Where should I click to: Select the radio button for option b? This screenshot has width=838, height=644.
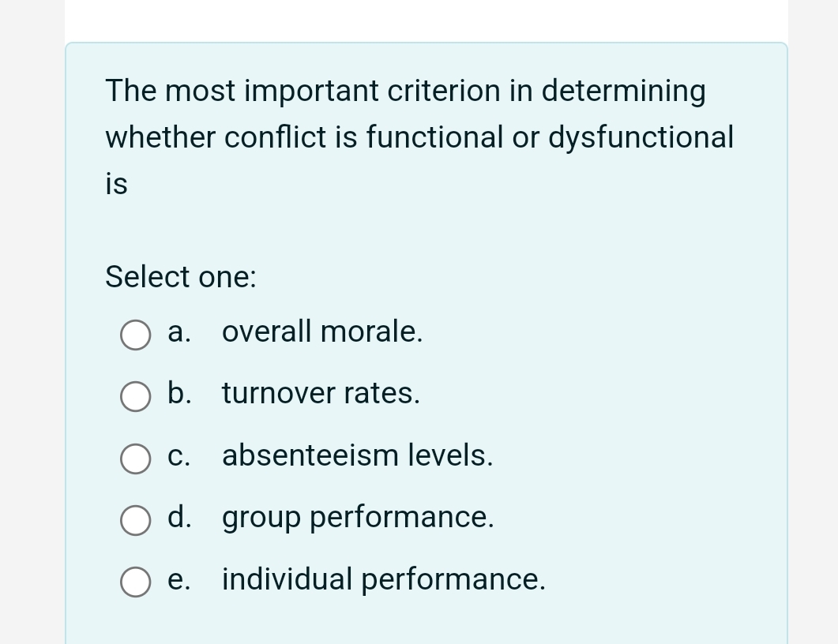pyautogui.click(x=135, y=397)
